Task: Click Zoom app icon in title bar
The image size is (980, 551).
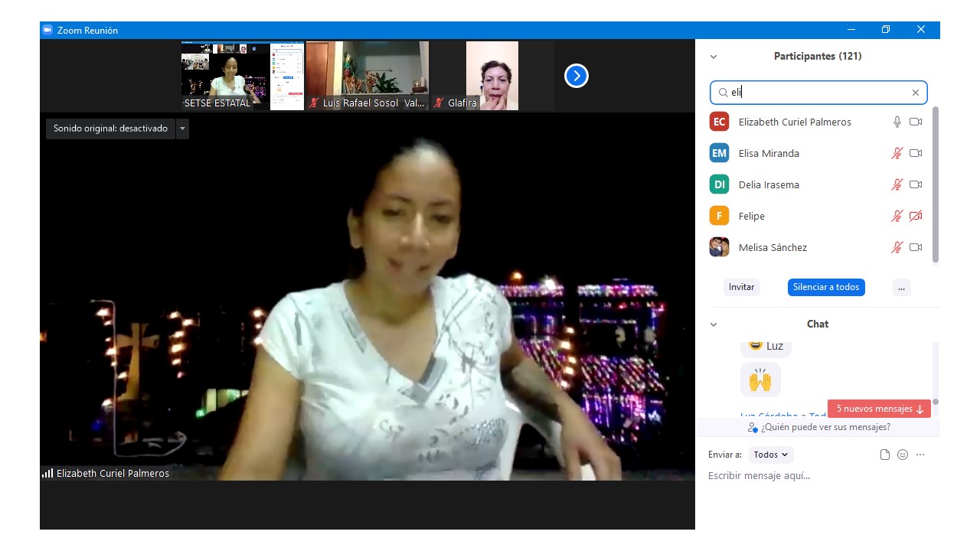Action: tap(47, 30)
